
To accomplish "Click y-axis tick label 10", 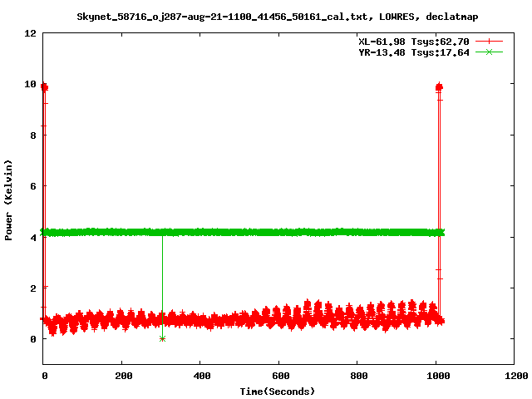I will coord(30,84).
